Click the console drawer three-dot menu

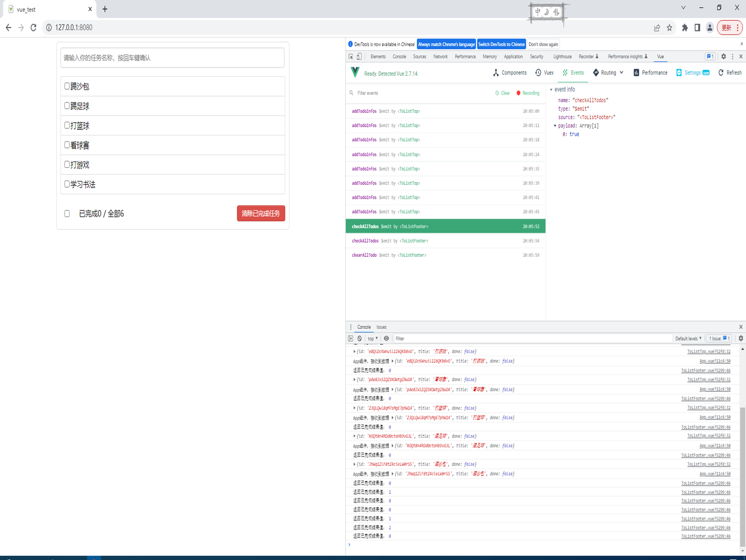351,327
